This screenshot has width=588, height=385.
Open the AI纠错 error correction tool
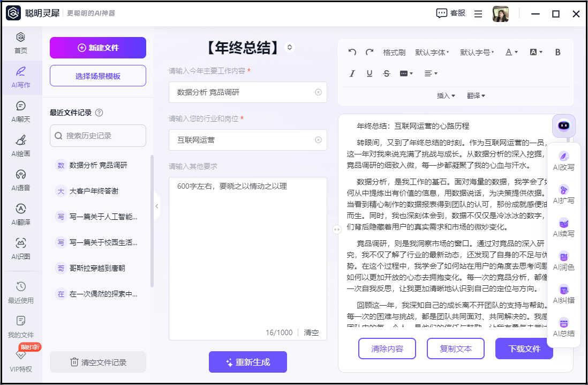coord(563,294)
